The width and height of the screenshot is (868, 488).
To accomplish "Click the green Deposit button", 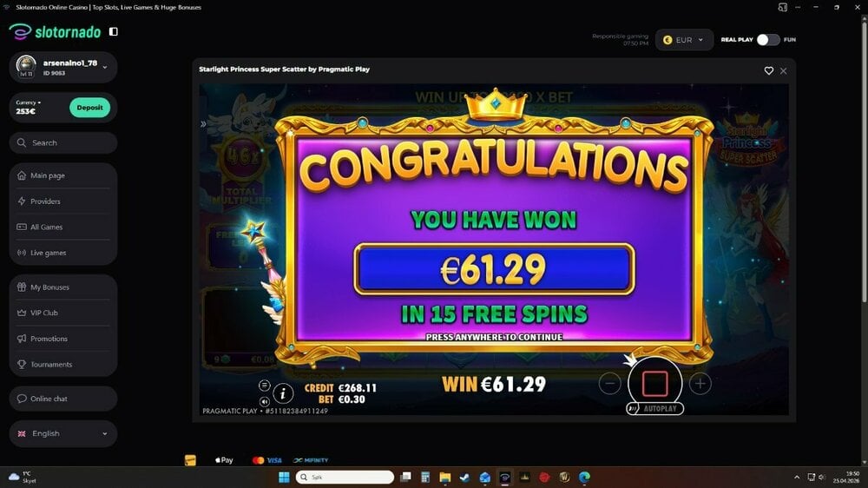I will pos(89,108).
